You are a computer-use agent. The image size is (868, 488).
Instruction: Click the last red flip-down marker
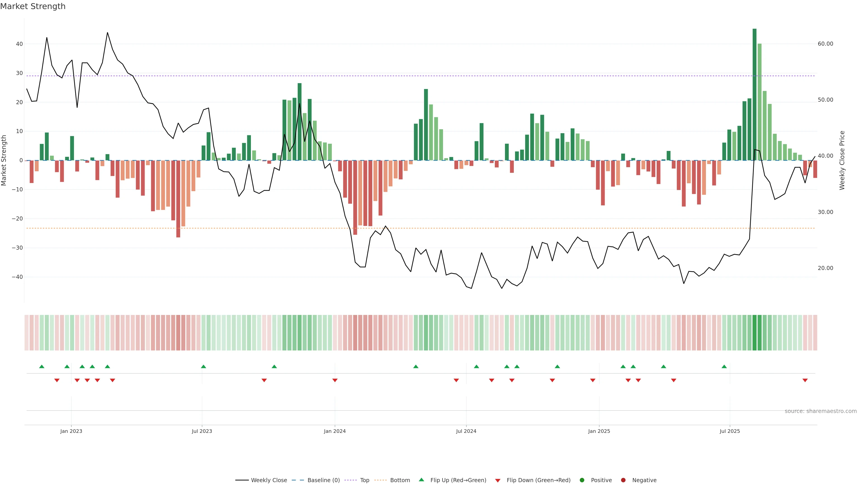(805, 380)
